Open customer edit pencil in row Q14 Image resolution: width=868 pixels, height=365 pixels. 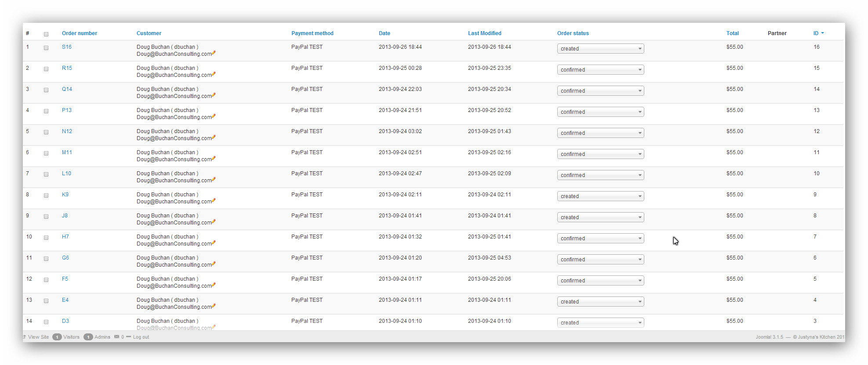click(x=214, y=95)
